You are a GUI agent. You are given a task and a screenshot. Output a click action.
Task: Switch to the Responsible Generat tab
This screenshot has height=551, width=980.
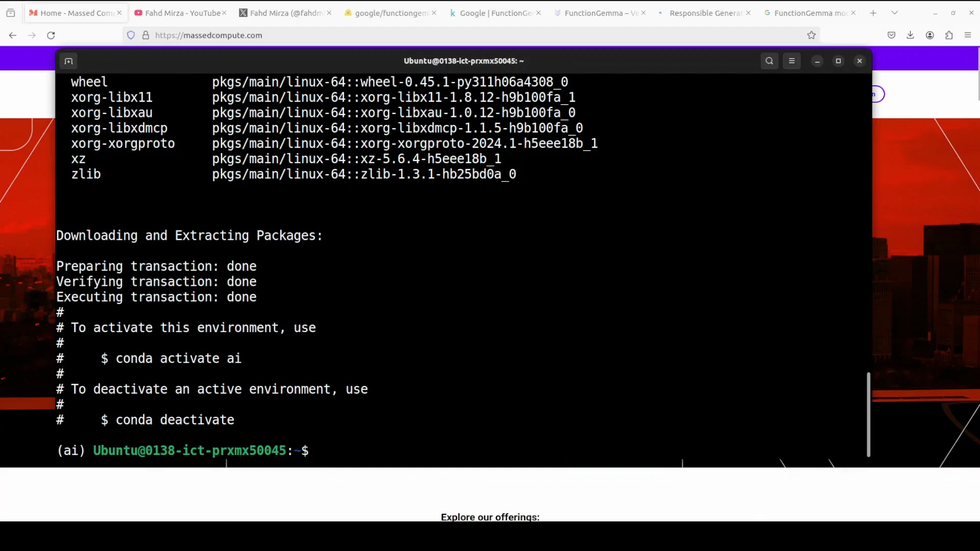coord(703,13)
